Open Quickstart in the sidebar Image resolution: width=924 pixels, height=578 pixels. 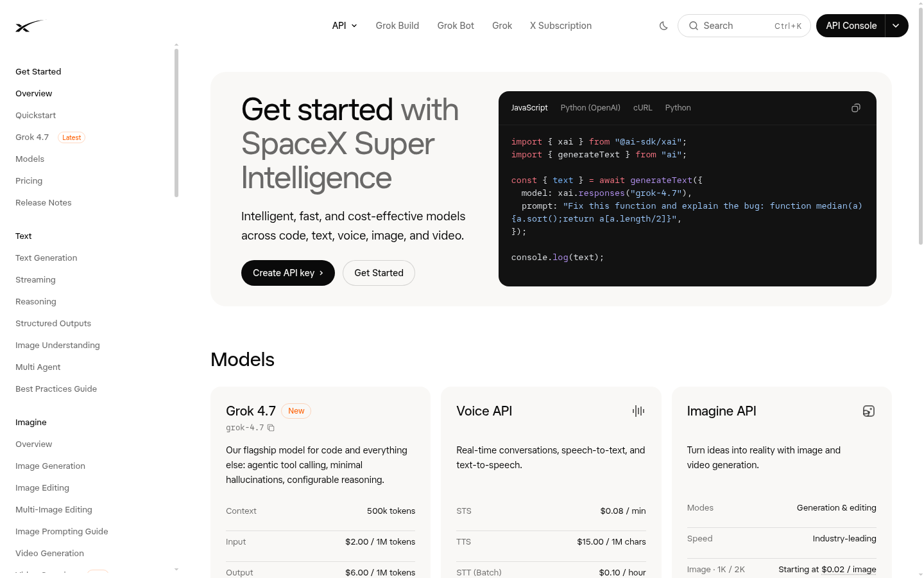click(36, 116)
